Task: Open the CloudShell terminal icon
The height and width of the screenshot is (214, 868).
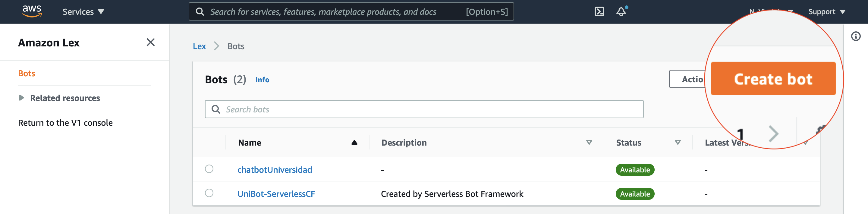Action: (599, 11)
